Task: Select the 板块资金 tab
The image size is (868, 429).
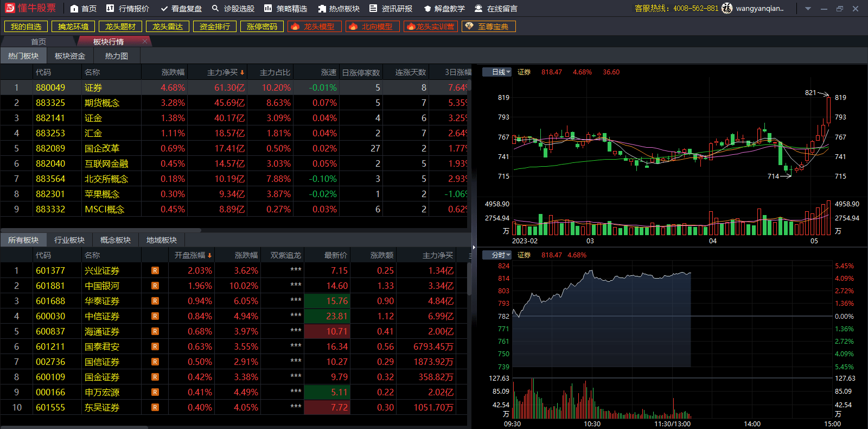Action: (70, 56)
